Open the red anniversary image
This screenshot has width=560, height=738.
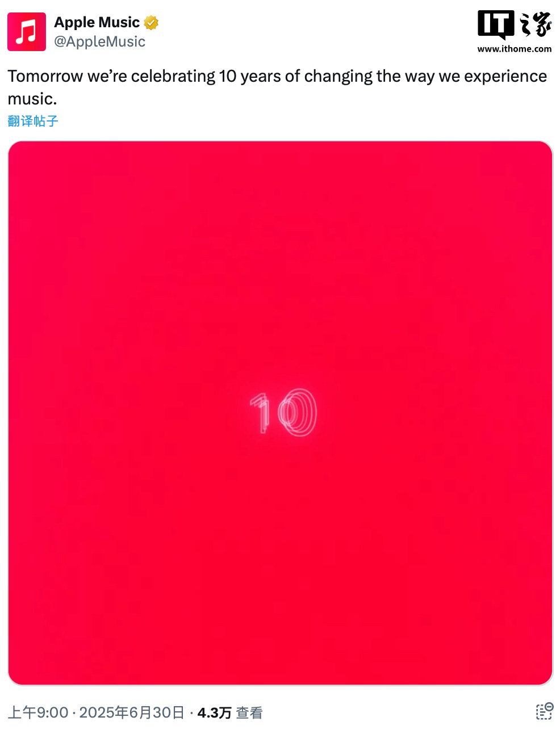click(280, 413)
